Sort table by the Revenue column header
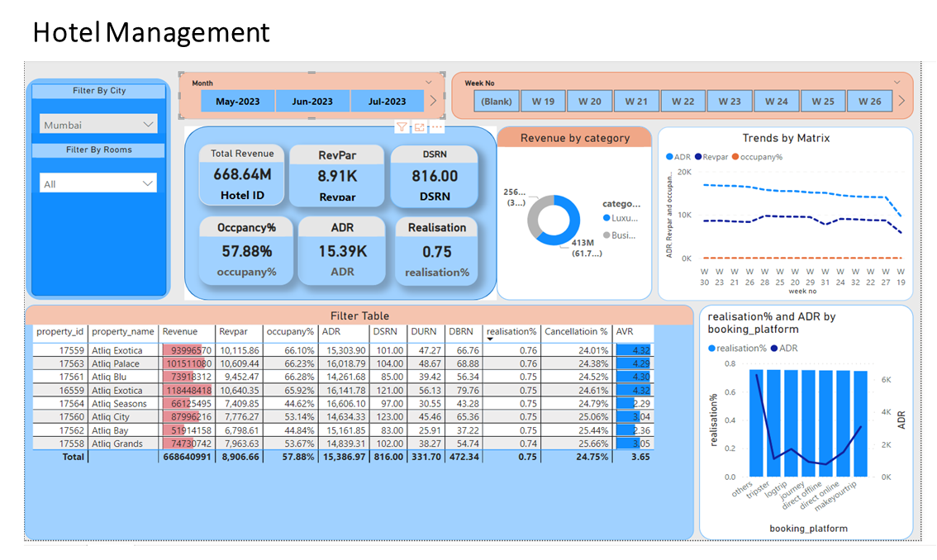This screenshot has width=937, height=560. point(179,331)
